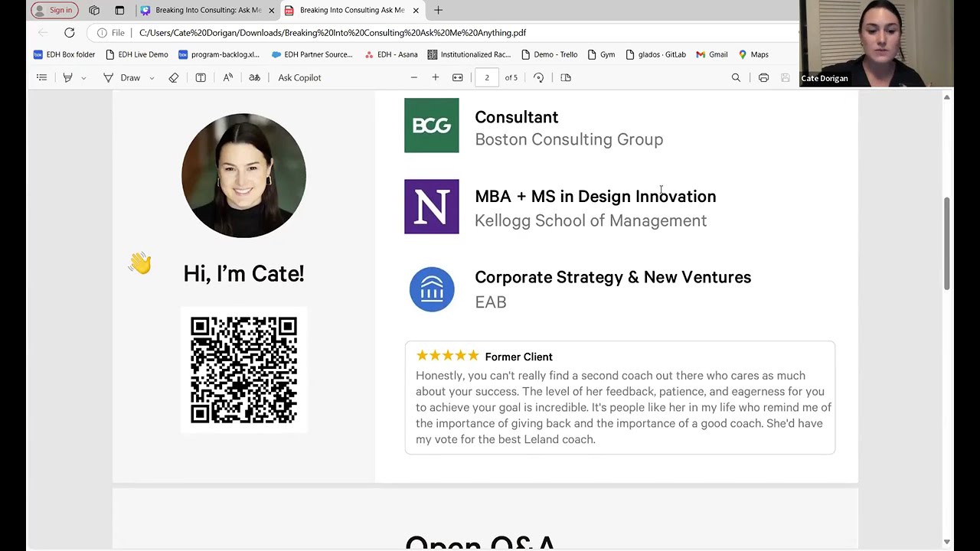This screenshot has width=980, height=551.
Task: Click the vertical scrollbar thumb
Action: [x=947, y=243]
